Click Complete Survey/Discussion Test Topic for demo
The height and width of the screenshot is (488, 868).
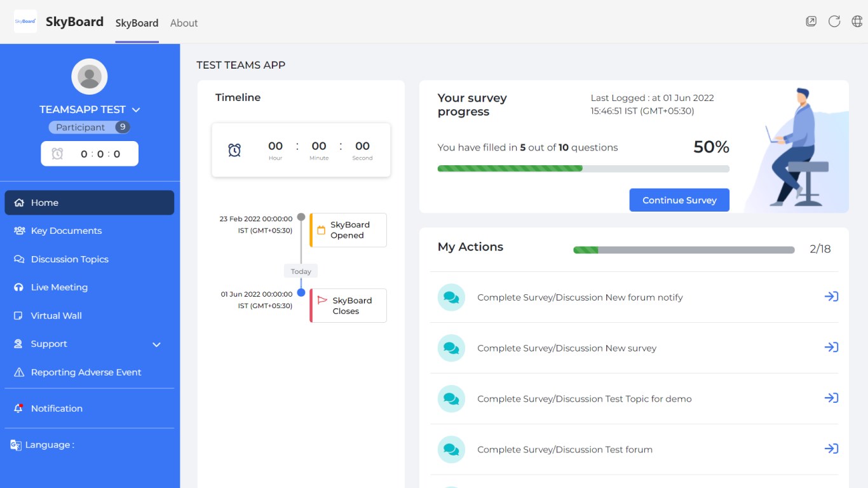pyautogui.click(x=585, y=399)
